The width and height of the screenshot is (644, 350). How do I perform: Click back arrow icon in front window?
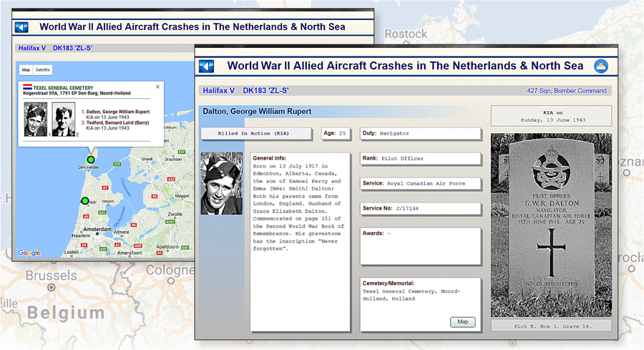(207, 66)
